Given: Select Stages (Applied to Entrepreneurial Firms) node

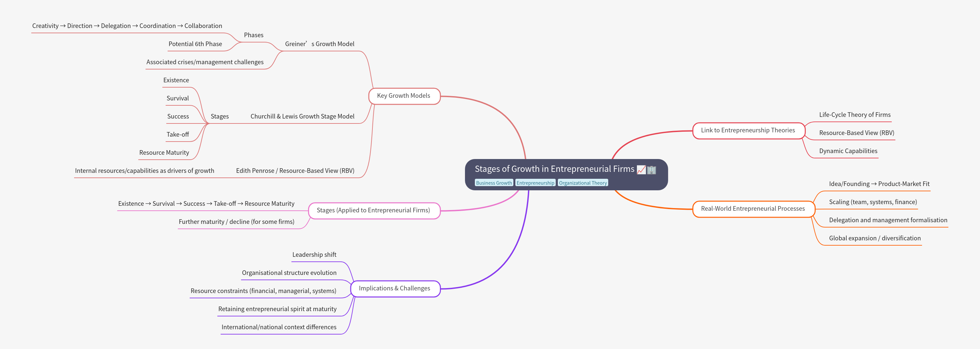Looking at the screenshot, I should pos(373,211).
